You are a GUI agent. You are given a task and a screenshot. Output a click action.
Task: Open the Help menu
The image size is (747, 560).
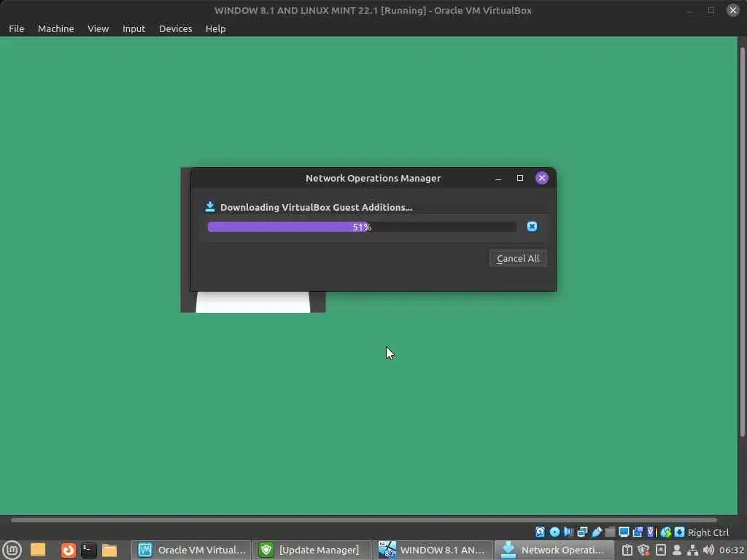215,28
